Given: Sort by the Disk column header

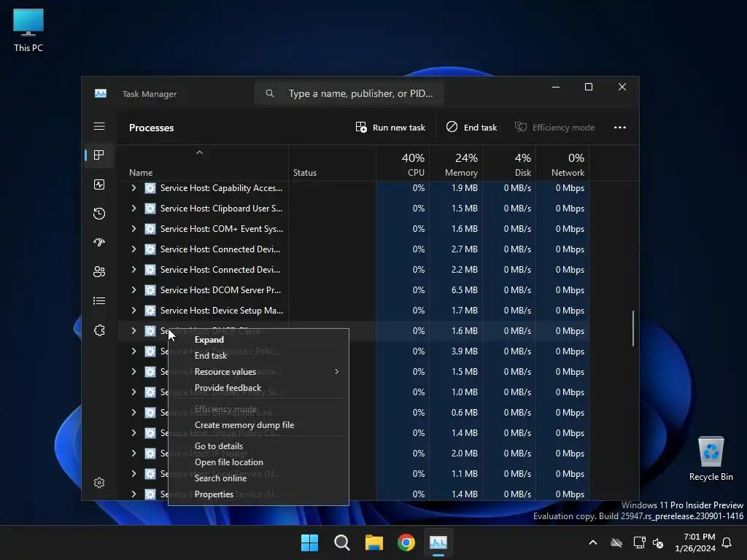Looking at the screenshot, I should [510, 163].
